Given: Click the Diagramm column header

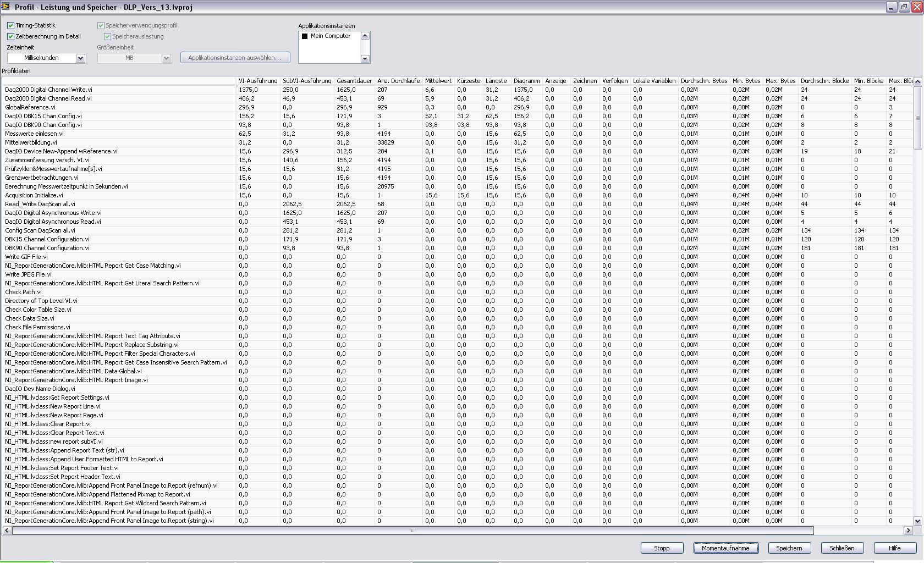Looking at the screenshot, I should pyautogui.click(x=526, y=81).
